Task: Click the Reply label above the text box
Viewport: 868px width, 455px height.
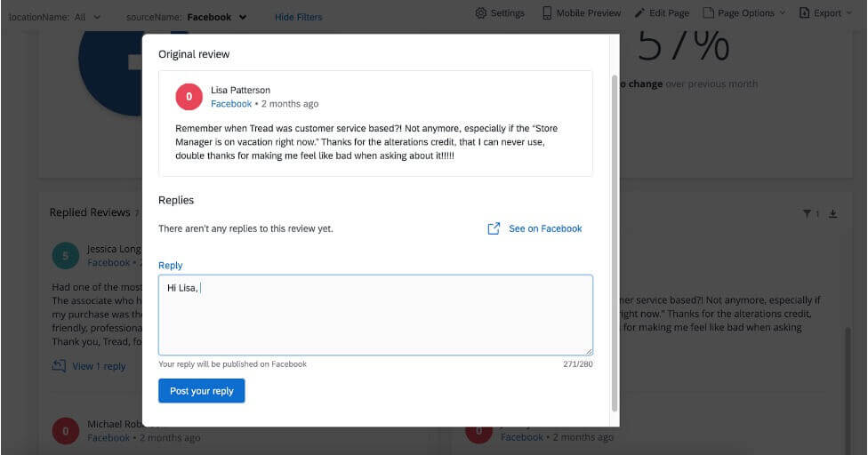Action: [171, 266]
